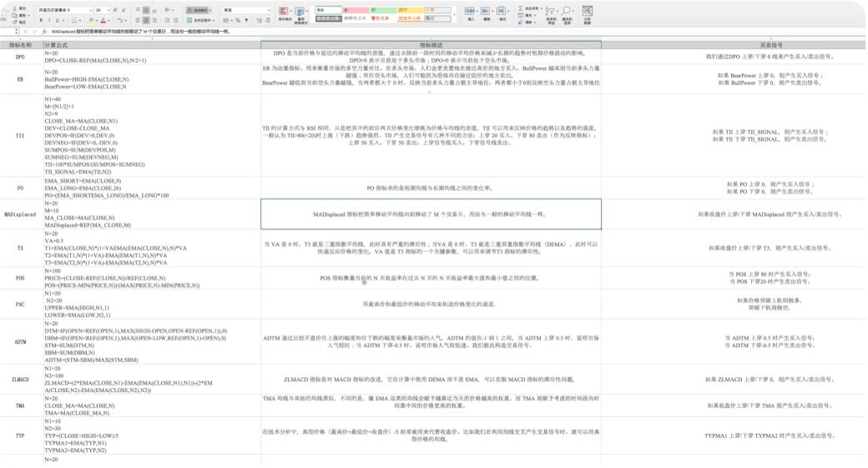Click the Increase Decimal icon
868x468 pixels.
259,20
